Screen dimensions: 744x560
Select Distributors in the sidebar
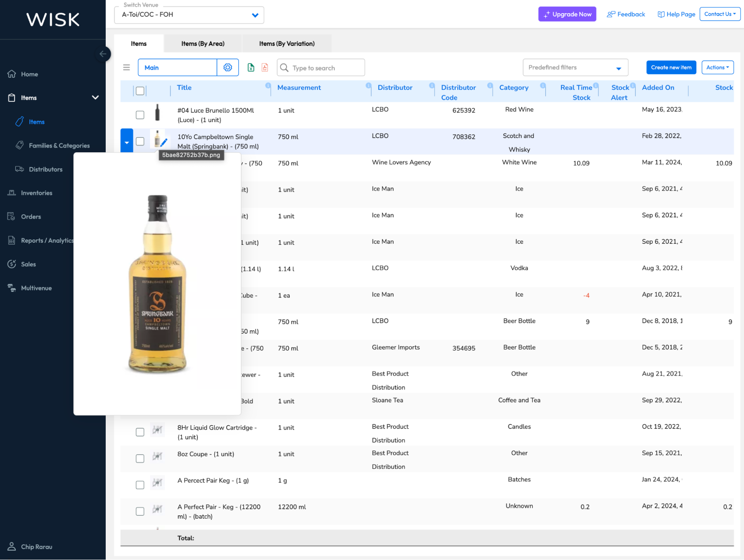[x=45, y=169]
